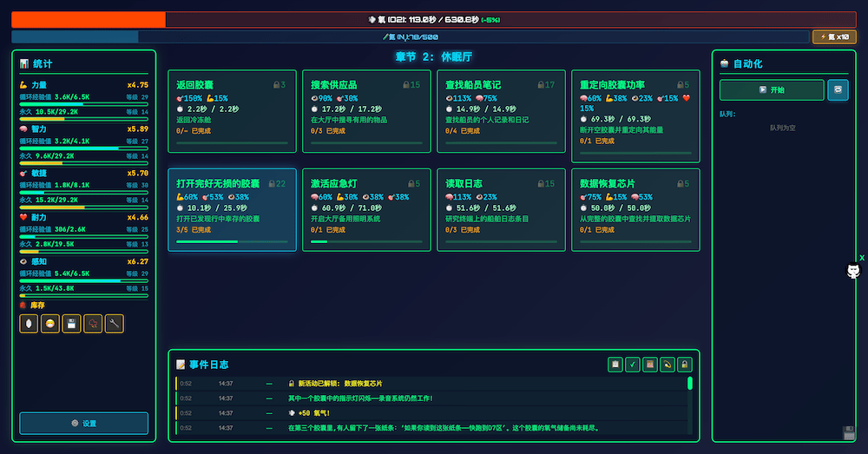
Task: Click the 激活应急灯 activity card
Action: (x=366, y=209)
